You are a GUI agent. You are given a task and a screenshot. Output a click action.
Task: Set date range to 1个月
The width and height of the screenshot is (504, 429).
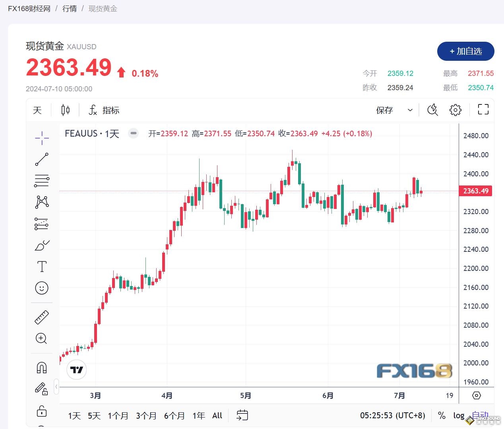(x=118, y=416)
